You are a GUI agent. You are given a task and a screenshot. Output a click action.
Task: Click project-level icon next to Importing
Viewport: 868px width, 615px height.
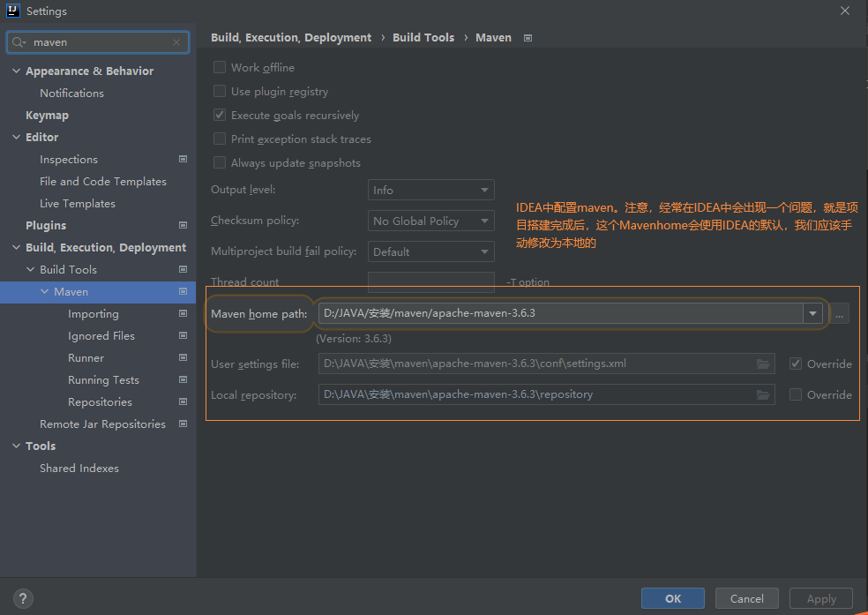click(x=183, y=313)
